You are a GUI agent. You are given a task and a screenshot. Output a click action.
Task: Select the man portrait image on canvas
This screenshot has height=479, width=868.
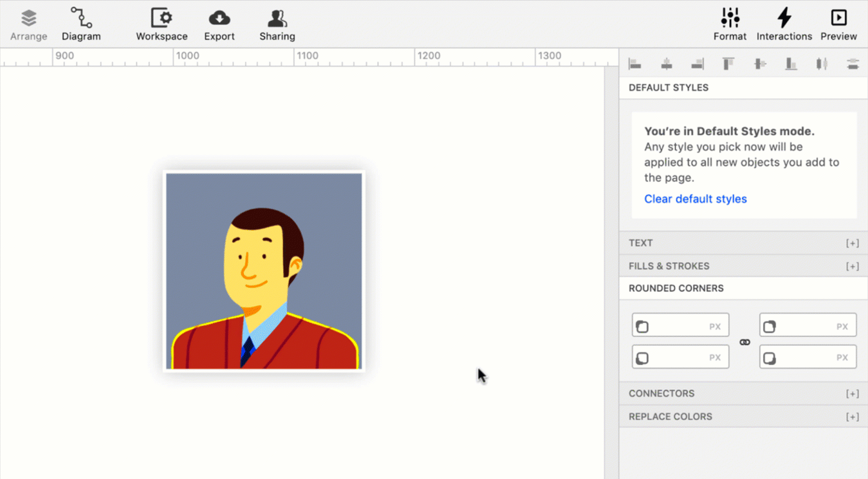264,271
